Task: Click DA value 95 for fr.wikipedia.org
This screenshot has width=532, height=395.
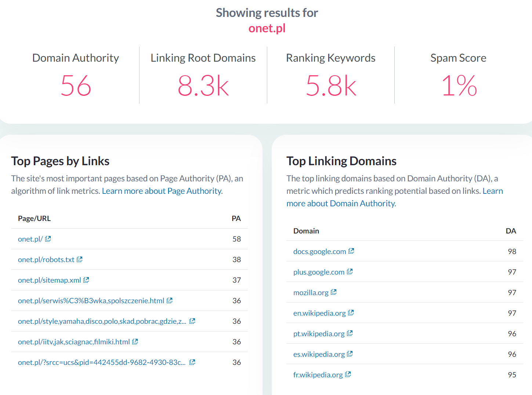Action: 512,375
